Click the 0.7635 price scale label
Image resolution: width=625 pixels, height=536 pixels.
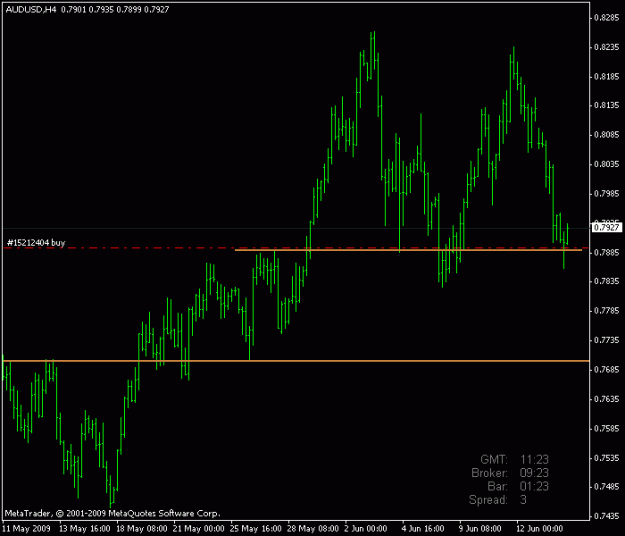pyautogui.click(x=607, y=399)
